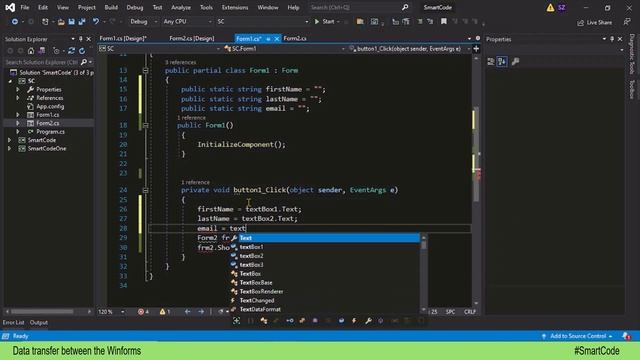Viewport: 640px width, 360px height.
Task: Open the Output tab
Action: point(39,322)
